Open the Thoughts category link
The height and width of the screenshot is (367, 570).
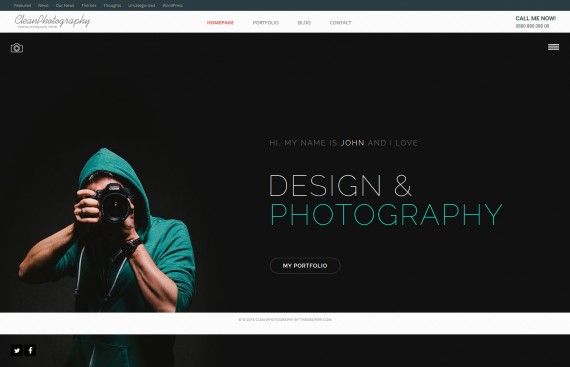[x=112, y=5]
